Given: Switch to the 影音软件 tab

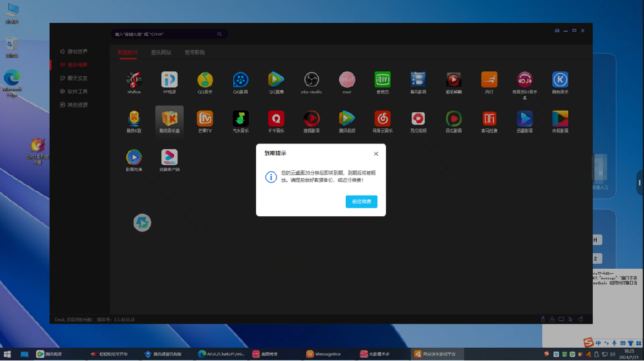Looking at the screenshot, I should (x=127, y=52).
